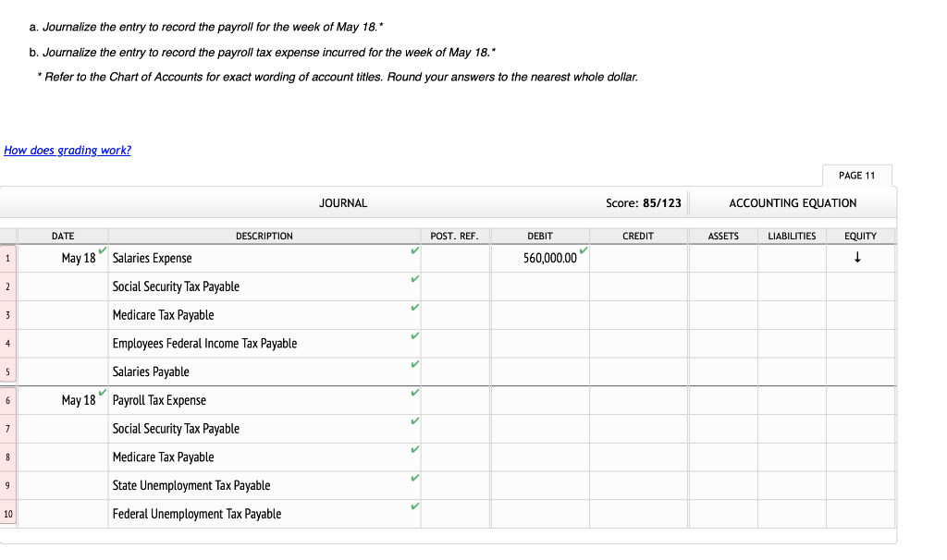The height and width of the screenshot is (560, 947).
Task: Click the checkmark beside Salaries Expense
Action: click(x=412, y=251)
